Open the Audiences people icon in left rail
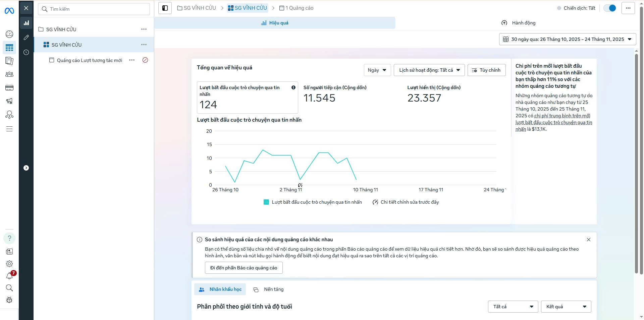Viewport: 644px width, 320px height. point(9,74)
